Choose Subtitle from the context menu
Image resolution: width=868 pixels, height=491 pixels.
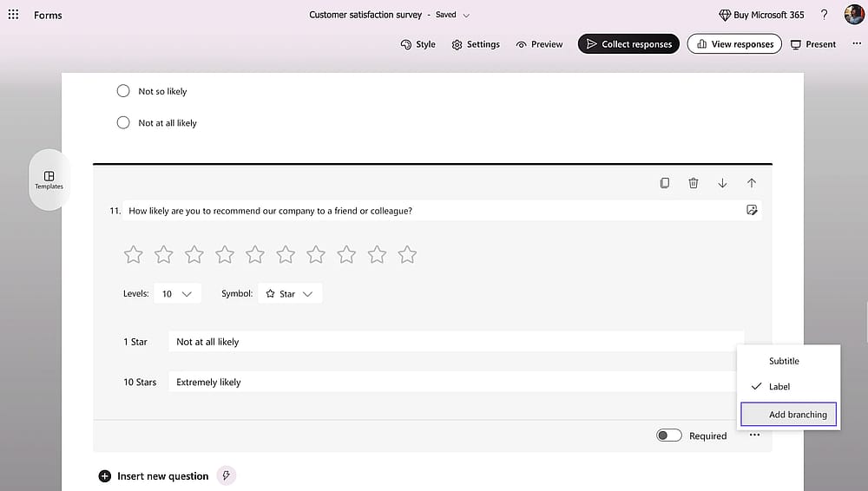[x=788, y=361]
